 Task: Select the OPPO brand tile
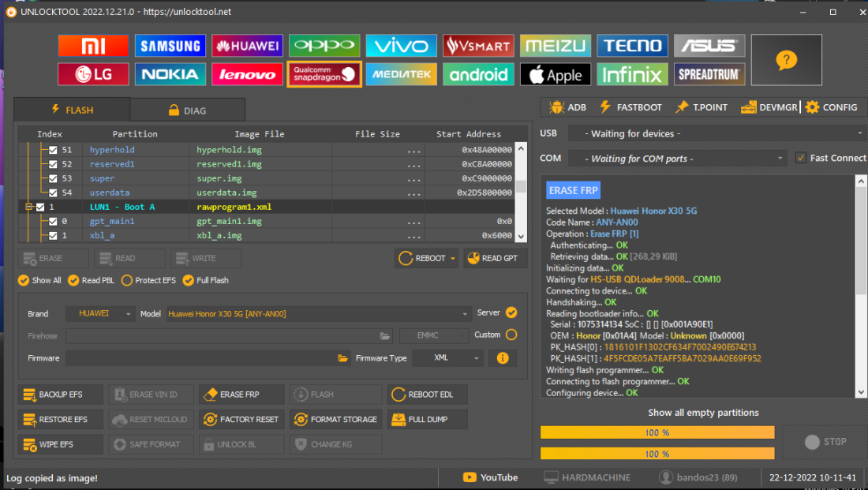(x=324, y=46)
